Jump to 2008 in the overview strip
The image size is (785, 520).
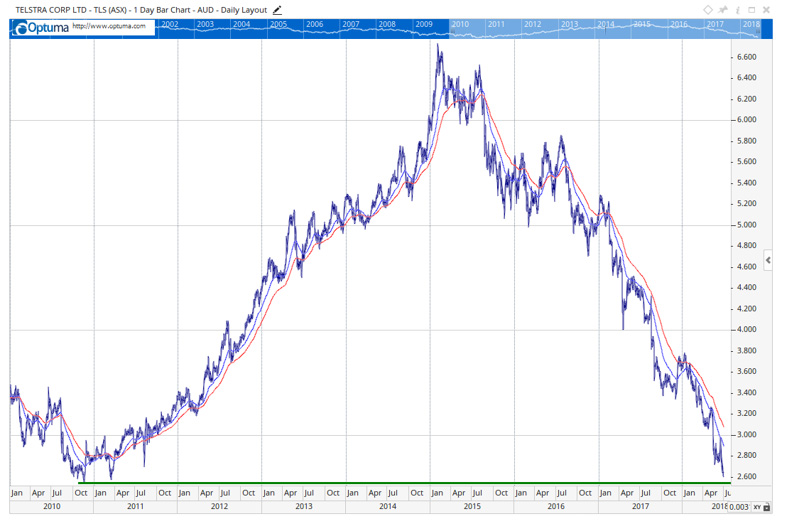pos(387,24)
